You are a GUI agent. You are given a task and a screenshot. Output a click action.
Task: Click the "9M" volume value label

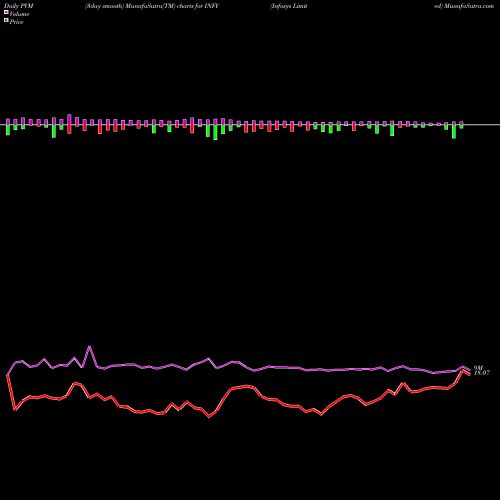point(478,368)
